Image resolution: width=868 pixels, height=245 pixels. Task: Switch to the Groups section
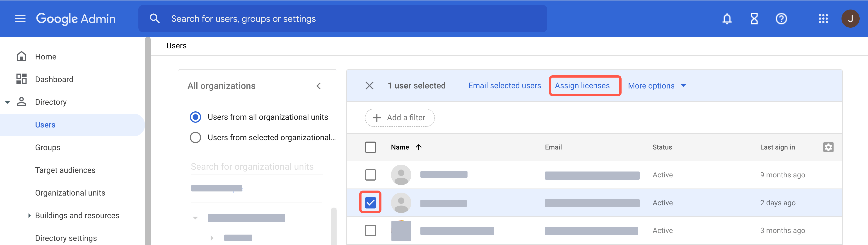[x=48, y=147]
